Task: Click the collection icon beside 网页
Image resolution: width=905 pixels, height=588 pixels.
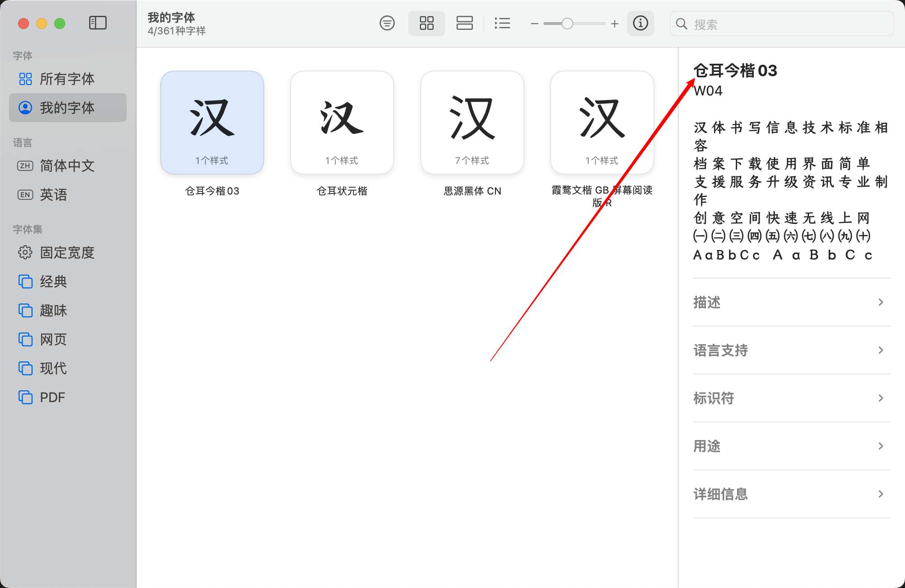Action: (25, 339)
